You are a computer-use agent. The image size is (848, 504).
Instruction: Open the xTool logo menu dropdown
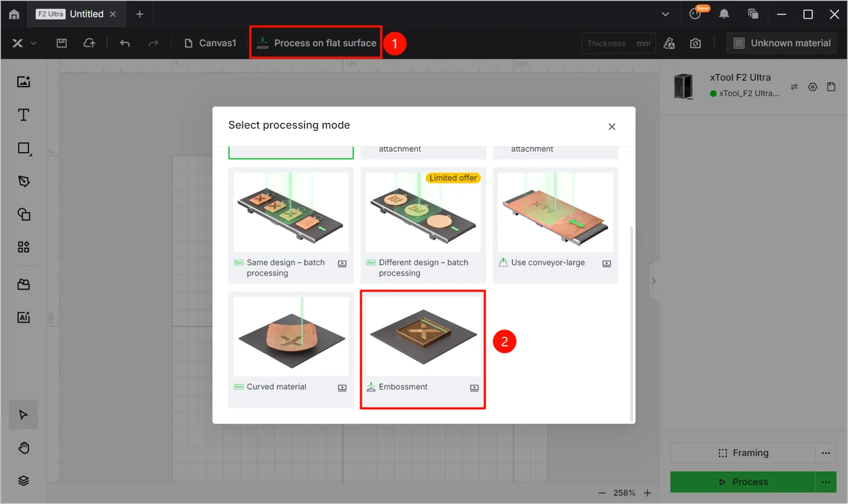[24, 43]
